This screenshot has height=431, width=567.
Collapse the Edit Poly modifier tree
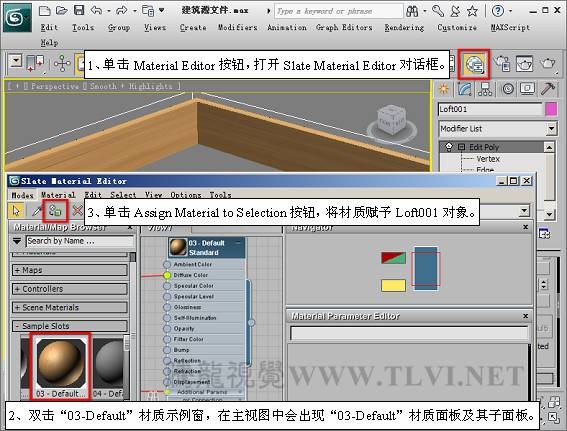tap(461, 147)
